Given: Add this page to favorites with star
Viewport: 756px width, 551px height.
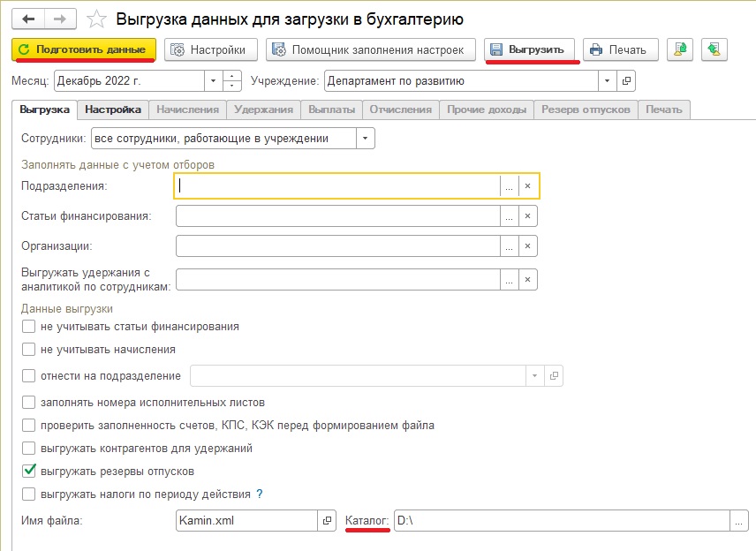Looking at the screenshot, I should (99, 19).
